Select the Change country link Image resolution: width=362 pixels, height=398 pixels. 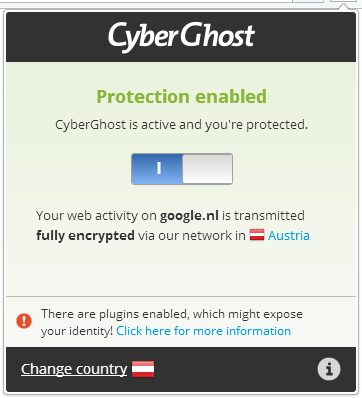tap(74, 369)
